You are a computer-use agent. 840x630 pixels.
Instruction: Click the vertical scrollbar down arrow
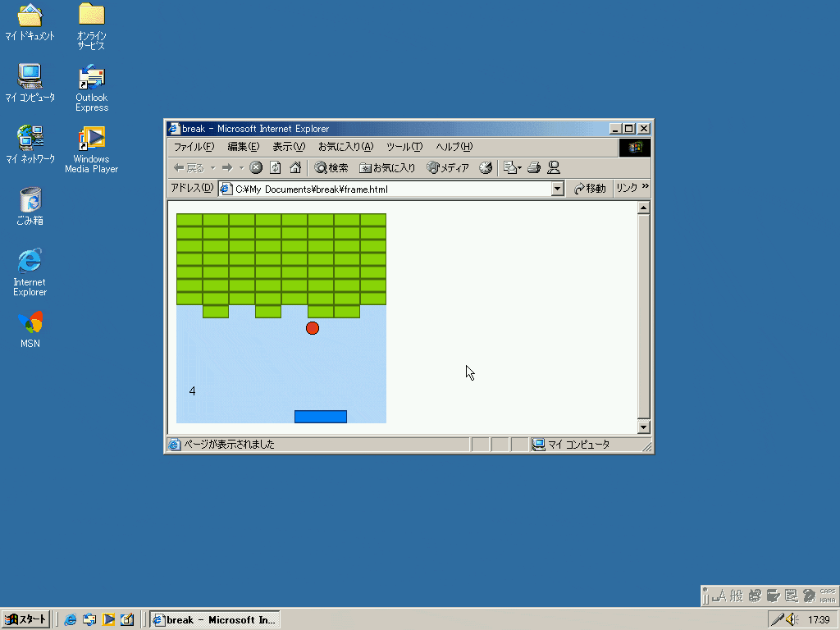pos(644,427)
